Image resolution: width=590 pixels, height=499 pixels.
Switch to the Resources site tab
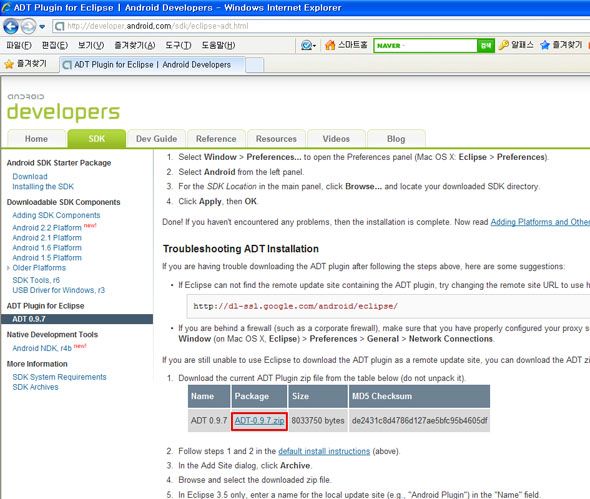pyautogui.click(x=276, y=139)
